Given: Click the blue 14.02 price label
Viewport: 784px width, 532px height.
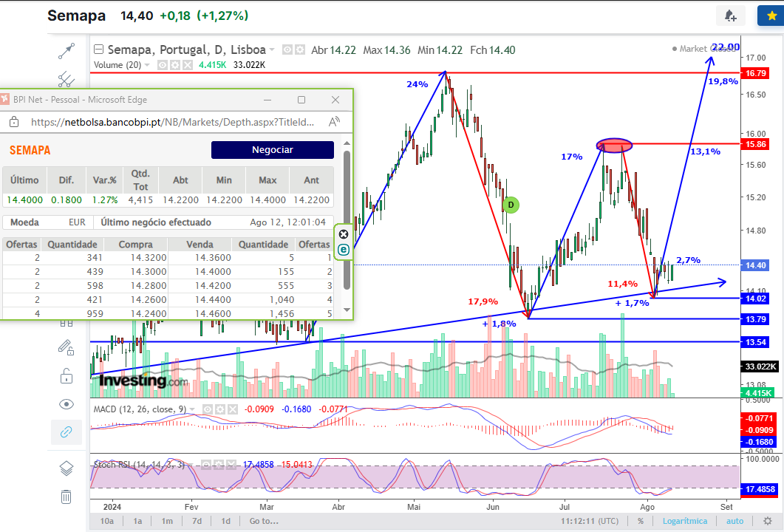Looking at the screenshot, I should tap(755, 299).
